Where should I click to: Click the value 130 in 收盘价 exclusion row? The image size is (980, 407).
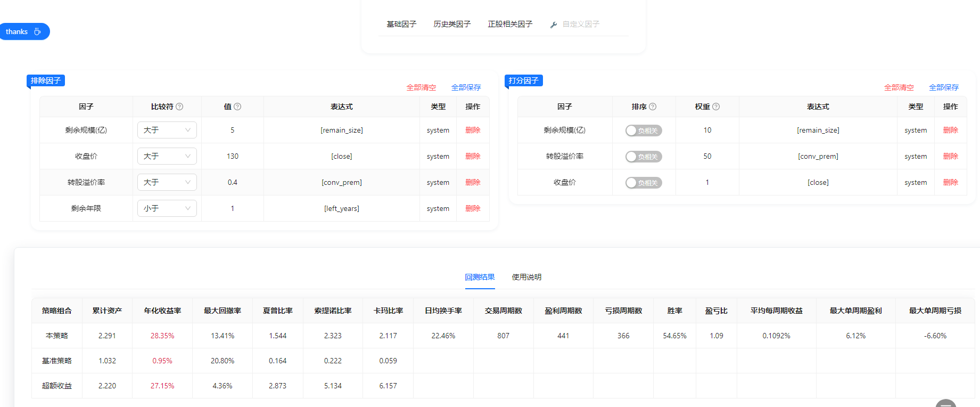pos(233,156)
